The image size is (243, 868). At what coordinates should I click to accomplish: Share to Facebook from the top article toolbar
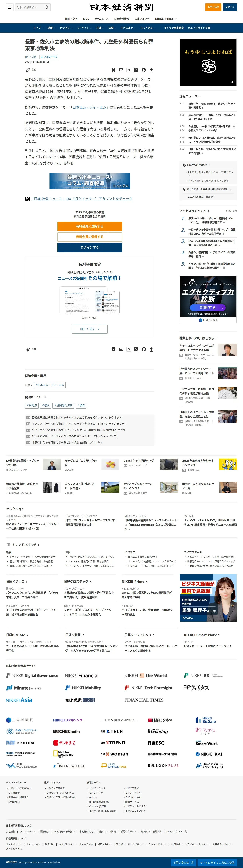click(x=144, y=70)
